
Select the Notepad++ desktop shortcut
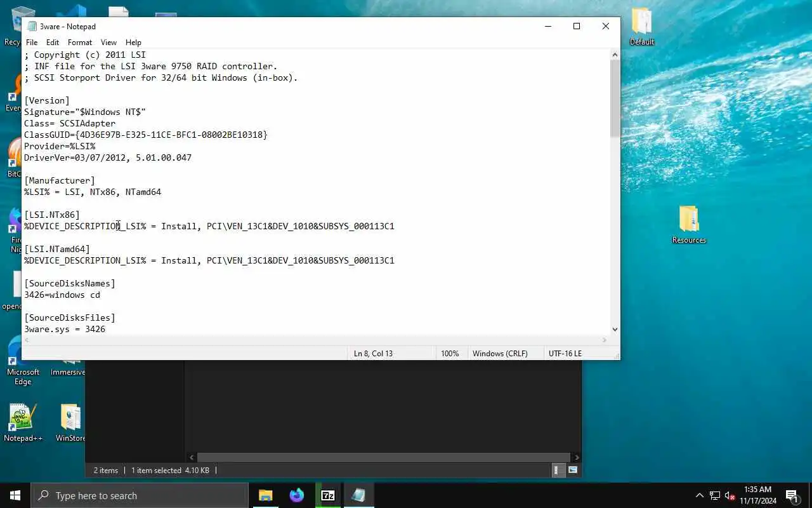pyautogui.click(x=23, y=422)
